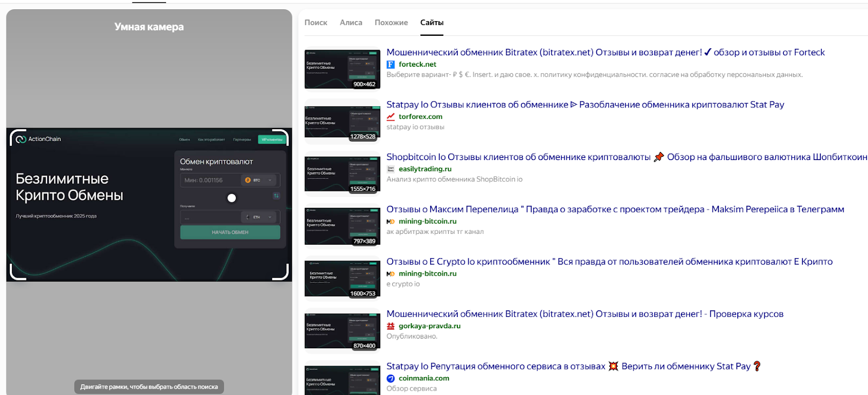Click the Мин: 0.001156 amount field
The image size is (868, 395).
point(210,180)
